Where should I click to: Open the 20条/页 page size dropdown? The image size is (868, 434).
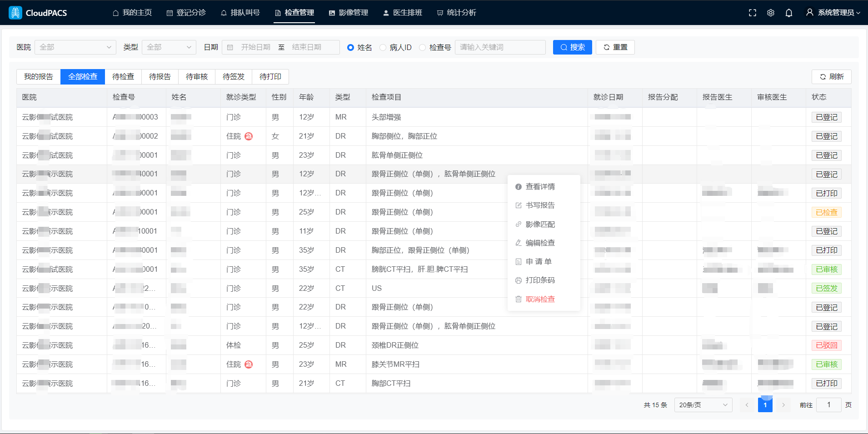pyautogui.click(x=703, y=405)
